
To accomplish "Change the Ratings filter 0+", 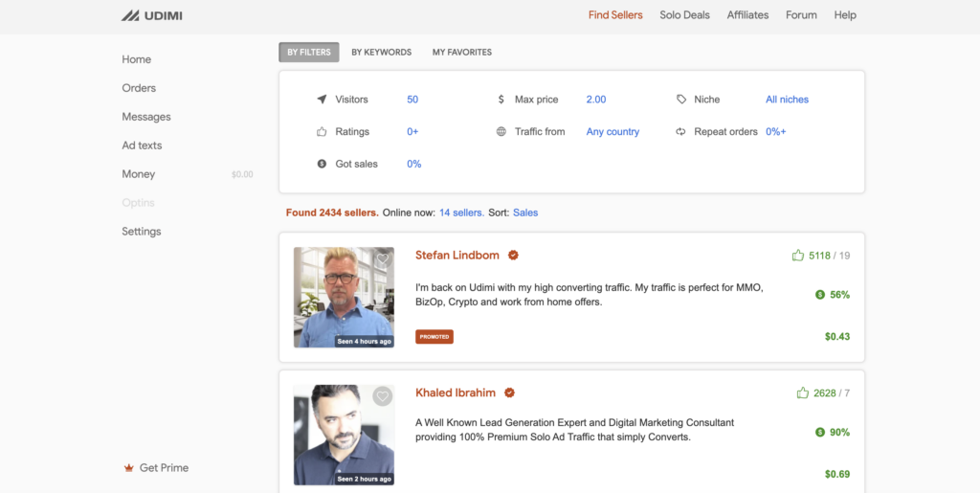I will pyautogui.click(x=412, y=132).
